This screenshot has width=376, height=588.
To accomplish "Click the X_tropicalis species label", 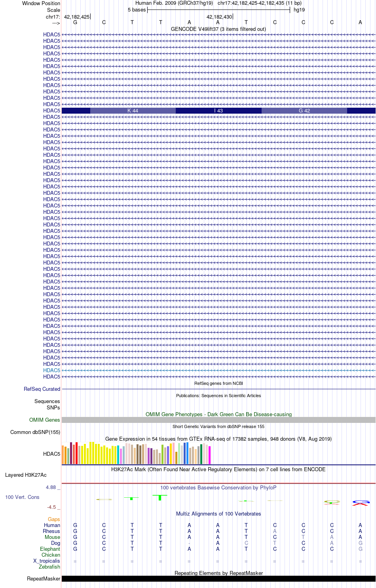I will pyautogui.click(x=47, y=561).
